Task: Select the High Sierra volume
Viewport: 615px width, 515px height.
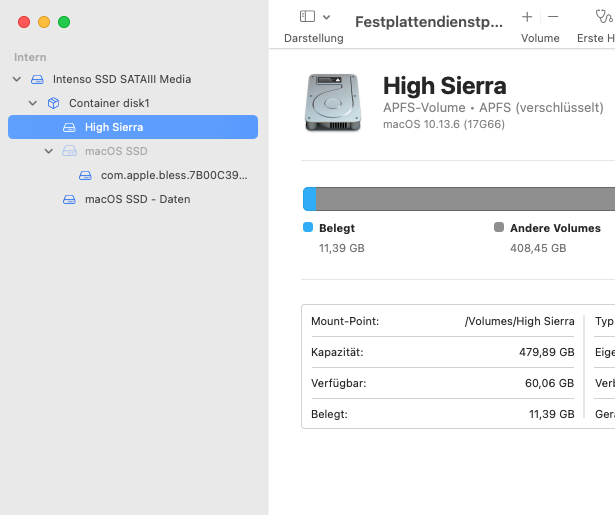Action: [114, 127]
